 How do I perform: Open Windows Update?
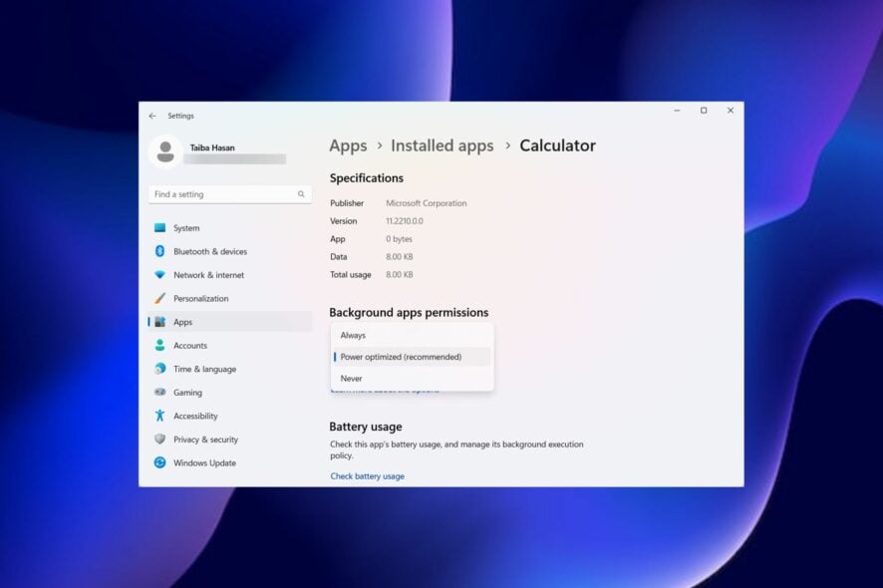point(199,462)
